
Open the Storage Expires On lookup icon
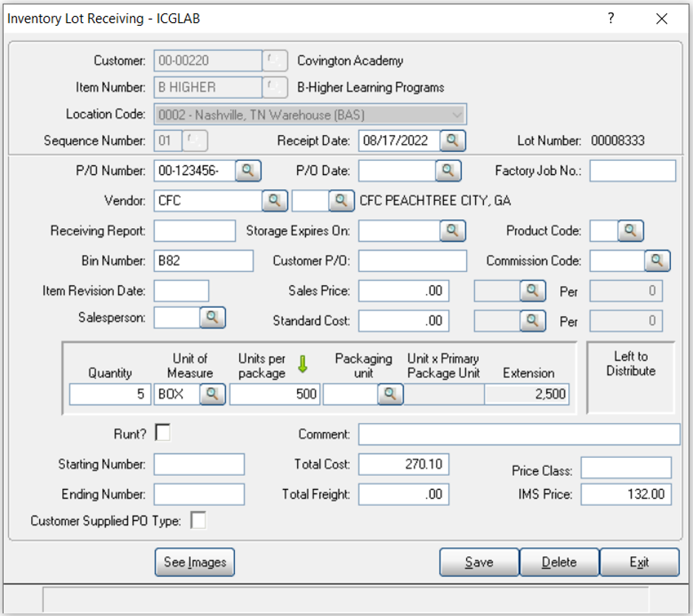[x=453, y=230]
